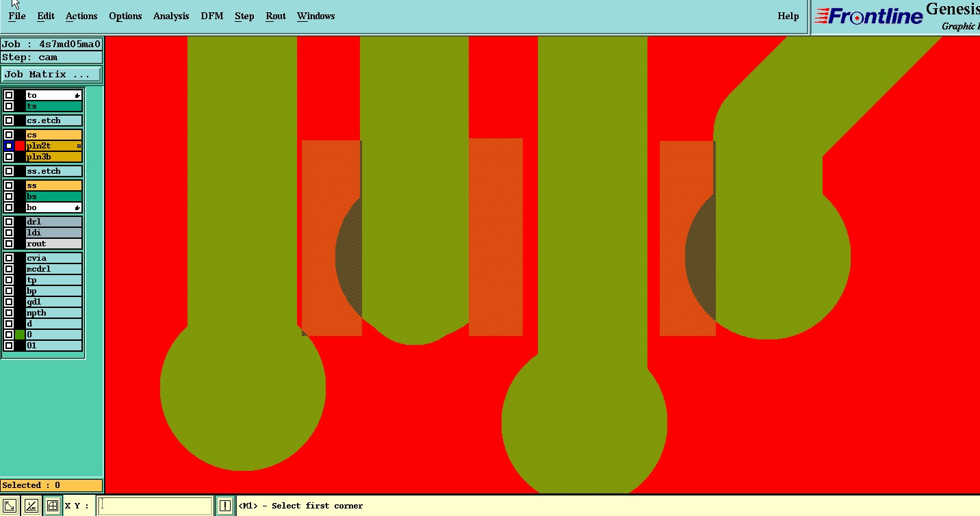Screen dimensions: 980x516
Task: Toggle the 'rout' layer checkbox
Action: click(x=9, y=244)
